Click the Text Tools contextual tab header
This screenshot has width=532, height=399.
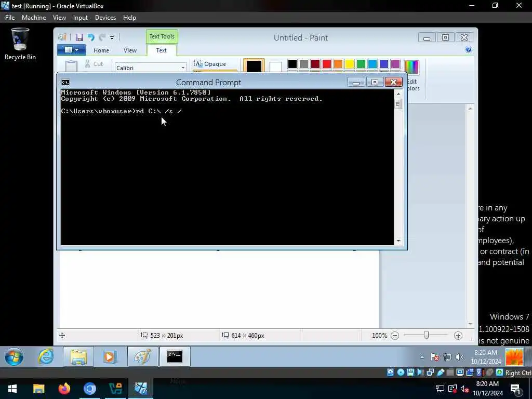tap(162, 36)
